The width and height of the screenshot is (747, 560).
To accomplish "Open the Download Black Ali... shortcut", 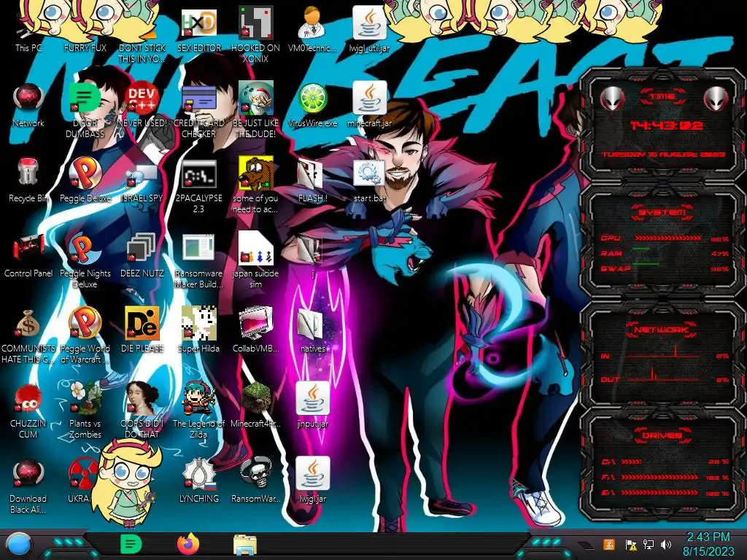I will (28, 486).
